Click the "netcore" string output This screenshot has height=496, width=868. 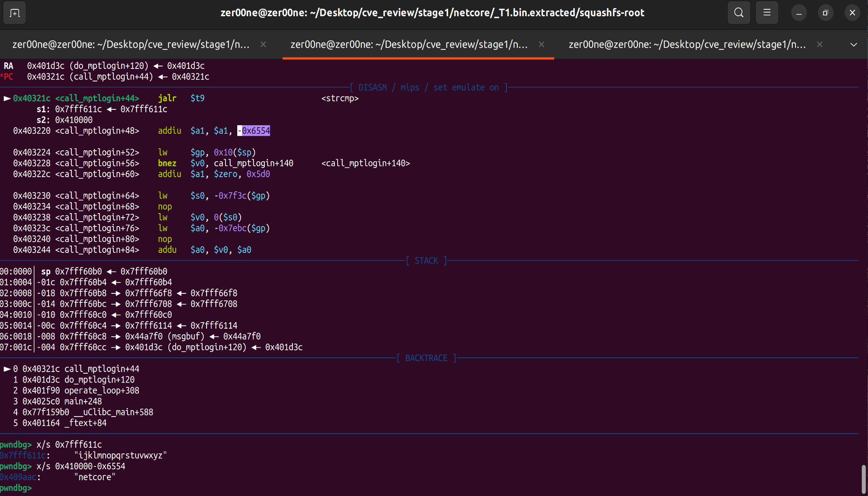point(95,477)
